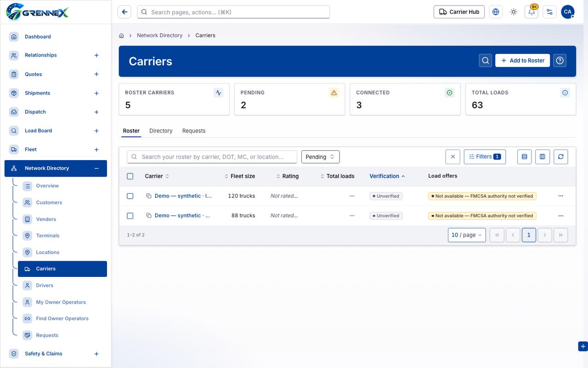
Task: Click the Add to Roster button
Action: point(523,60)
